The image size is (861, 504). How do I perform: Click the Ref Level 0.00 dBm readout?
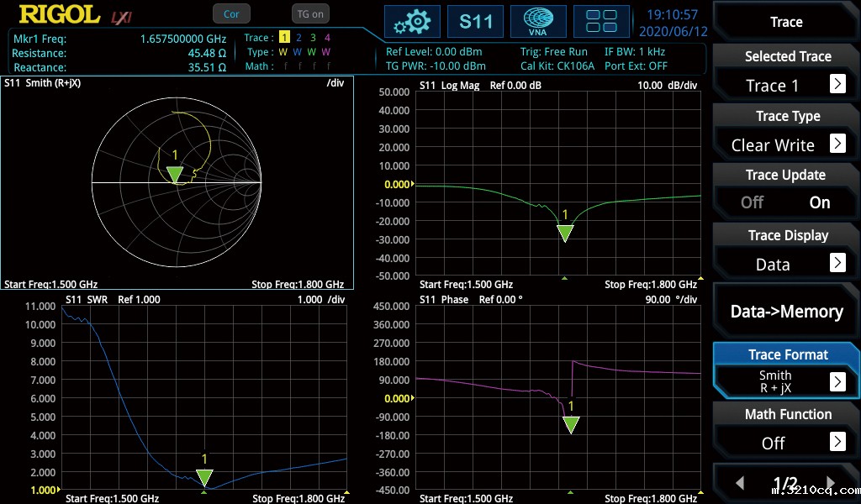coord(434,51)
